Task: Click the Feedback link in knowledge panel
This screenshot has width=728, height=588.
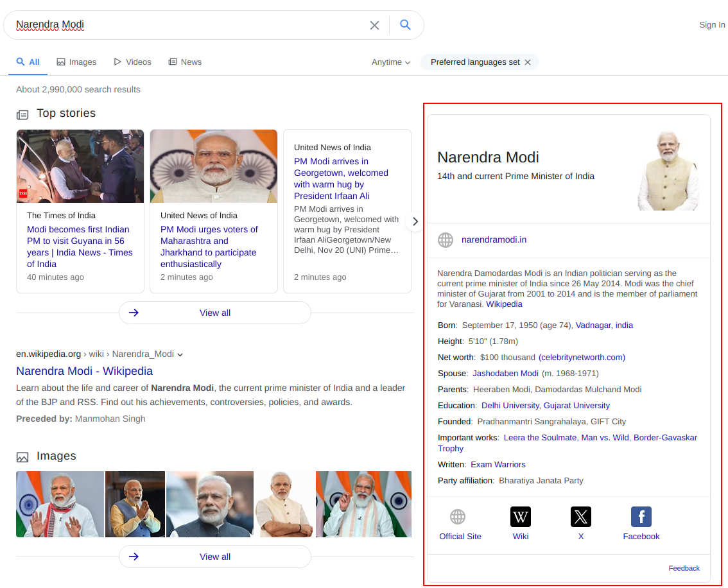Action: [684, 568]
